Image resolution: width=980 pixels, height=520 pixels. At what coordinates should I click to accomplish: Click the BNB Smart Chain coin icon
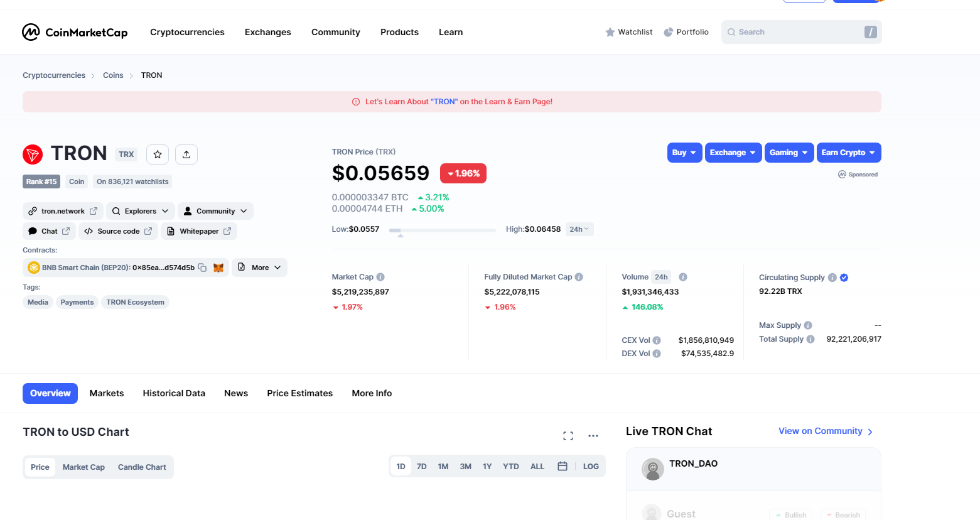pyautogui.click(x=34, y=268)
